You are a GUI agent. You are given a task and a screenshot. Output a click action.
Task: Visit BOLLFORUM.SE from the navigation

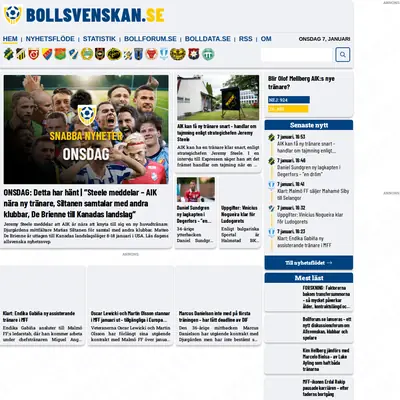[150, 39]
